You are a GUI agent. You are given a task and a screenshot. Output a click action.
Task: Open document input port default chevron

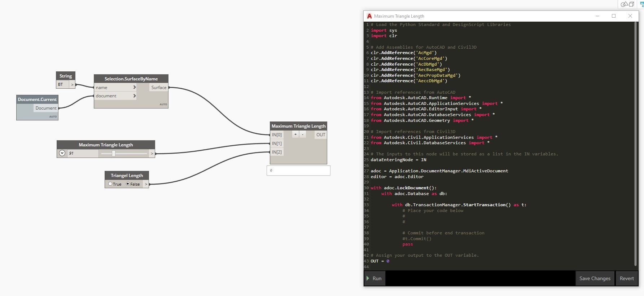135,96
